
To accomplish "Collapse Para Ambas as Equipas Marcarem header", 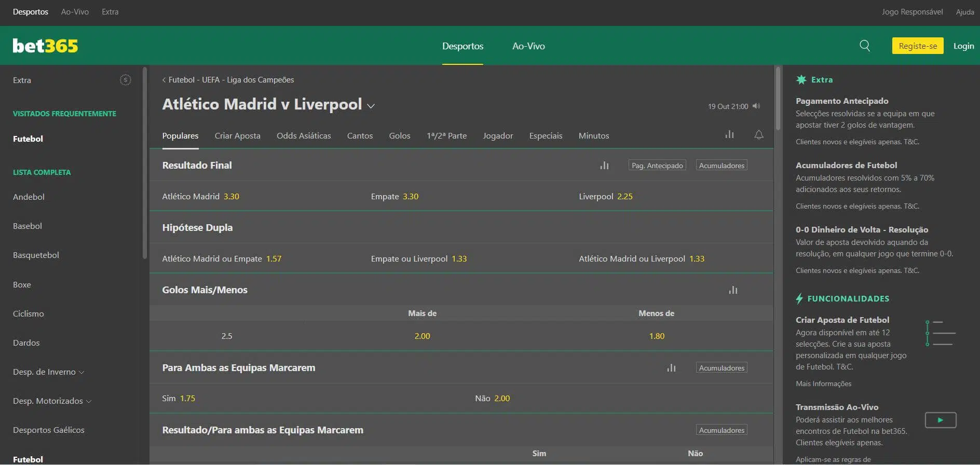I will 461,367.
